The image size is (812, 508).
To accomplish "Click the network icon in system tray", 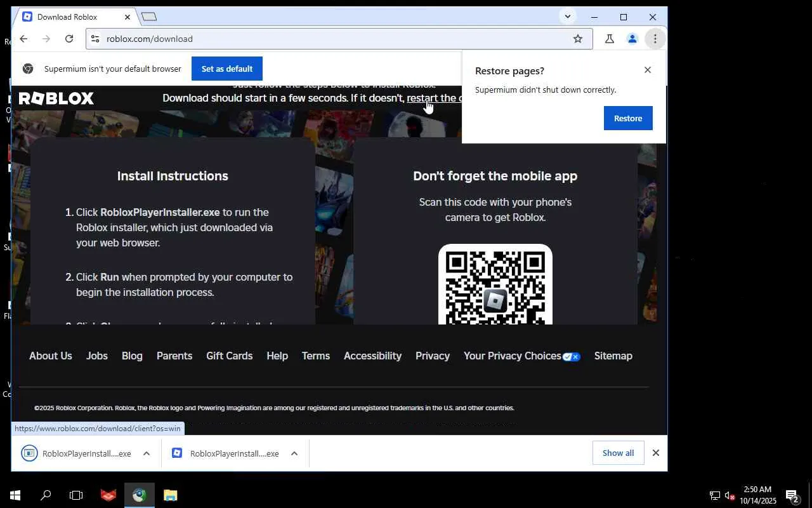I will pyautogui.click(x=715, y=495).
